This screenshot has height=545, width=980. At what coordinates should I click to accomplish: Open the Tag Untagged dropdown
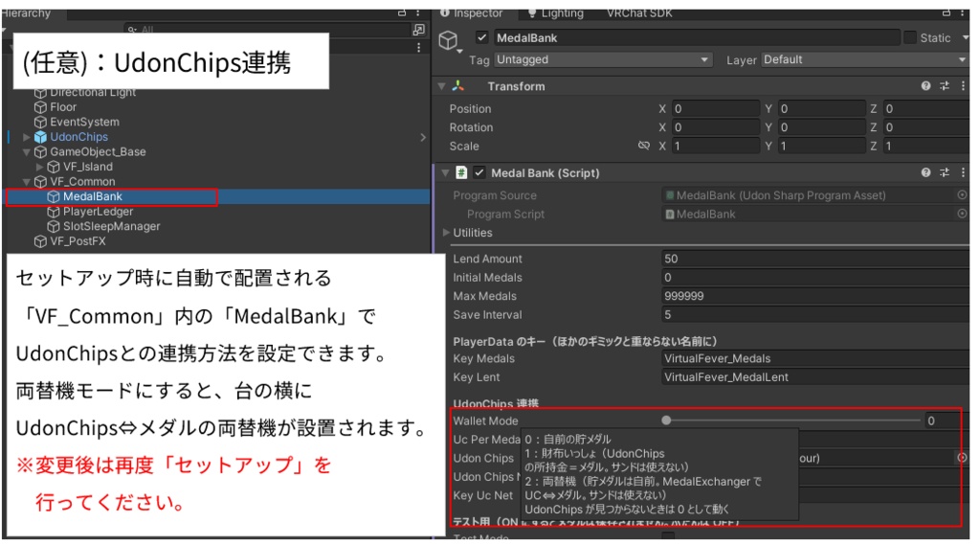pyautogui.click(x=603, y=59)
